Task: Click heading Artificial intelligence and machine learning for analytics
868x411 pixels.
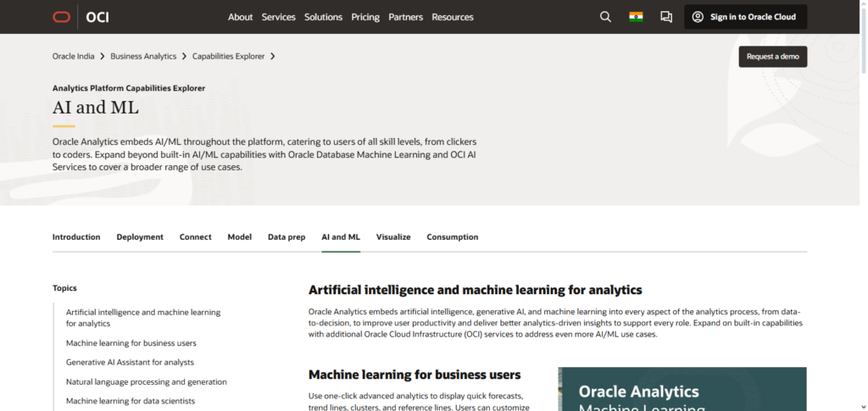Action: [476, 290]
